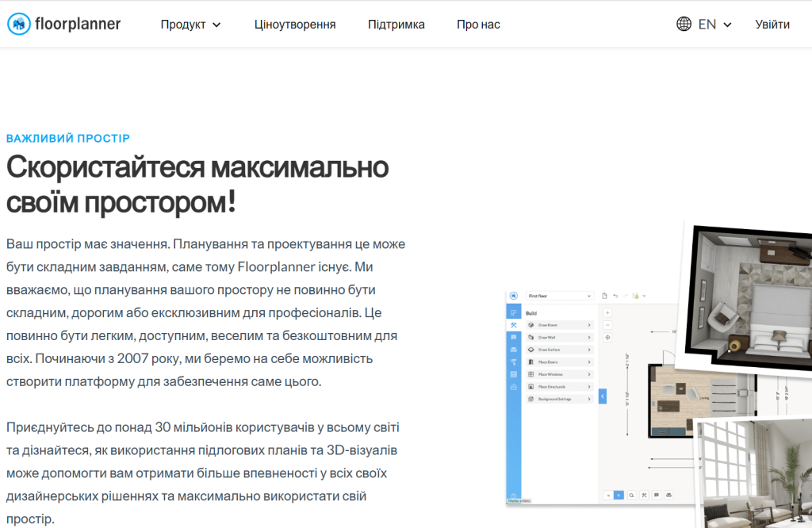
Task: Click the new document icon in editor preview
Action: click(x=604, y=296)
